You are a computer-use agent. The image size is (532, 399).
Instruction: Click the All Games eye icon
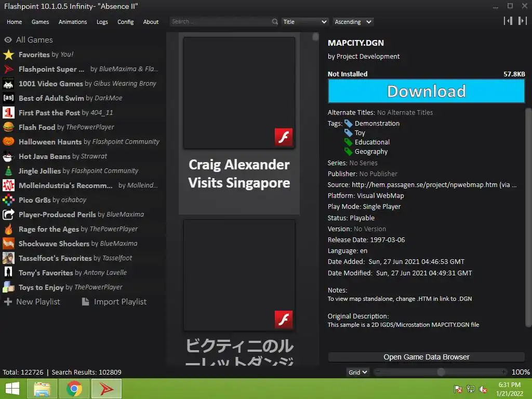[x=8, y=39]
